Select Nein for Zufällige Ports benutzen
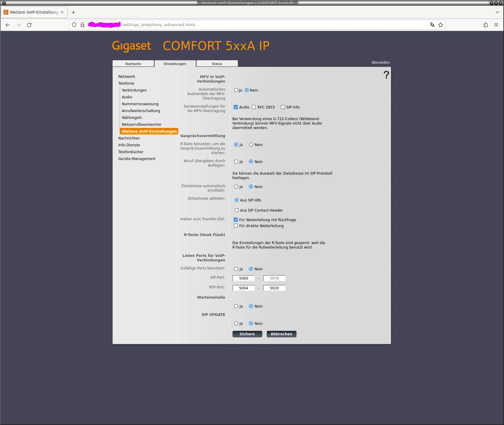Image resolution: width=504 pixels, height=425 pixels. pyautogui.click(x=251, y=269)
